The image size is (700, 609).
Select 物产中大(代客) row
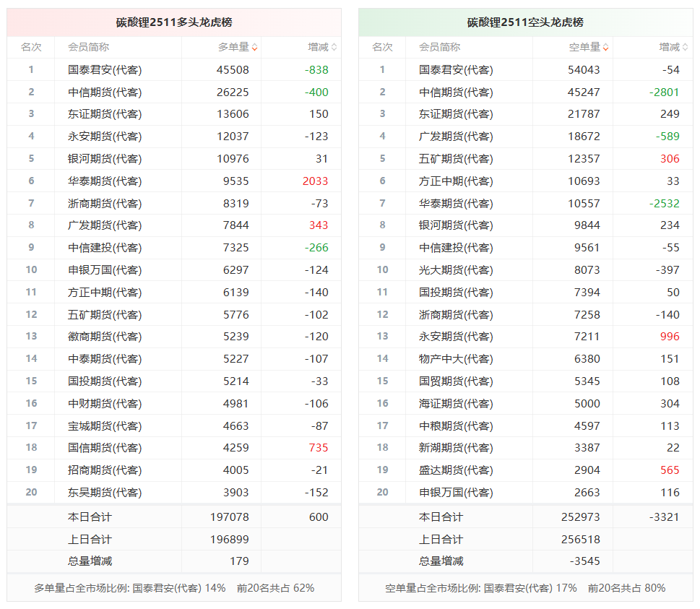525,359
